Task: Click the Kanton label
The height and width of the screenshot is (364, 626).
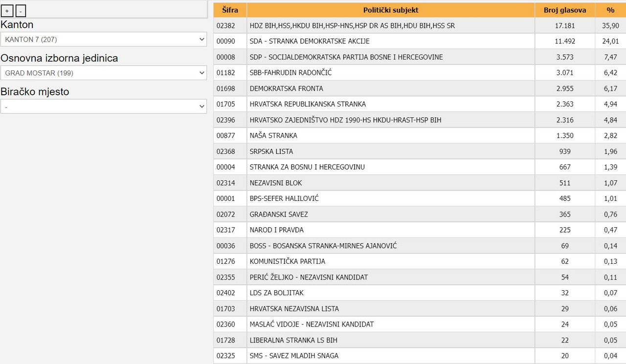Action: (x=17, y=24)
